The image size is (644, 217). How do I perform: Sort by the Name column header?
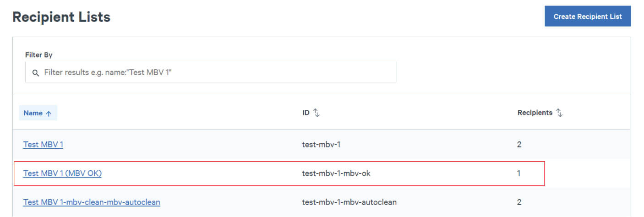33,113
